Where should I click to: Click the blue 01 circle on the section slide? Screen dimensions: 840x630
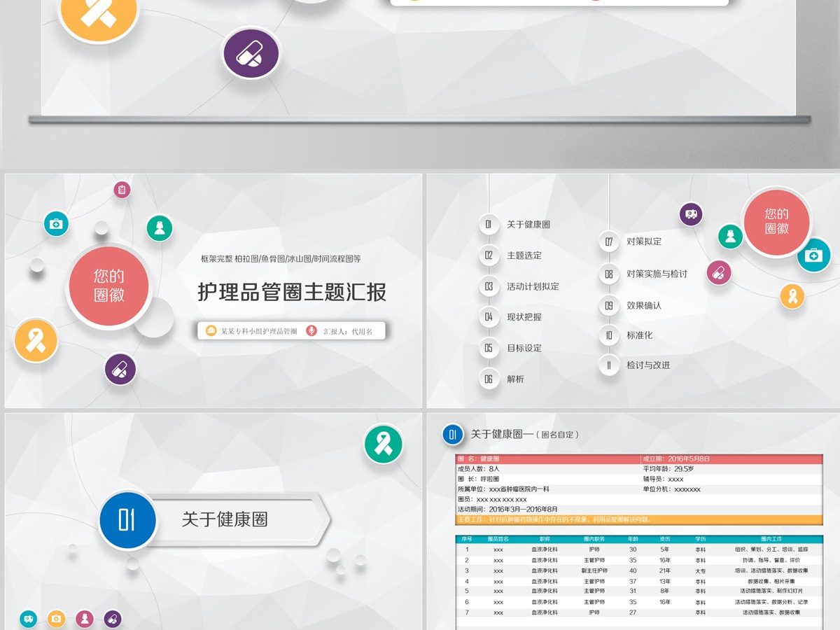127,520
